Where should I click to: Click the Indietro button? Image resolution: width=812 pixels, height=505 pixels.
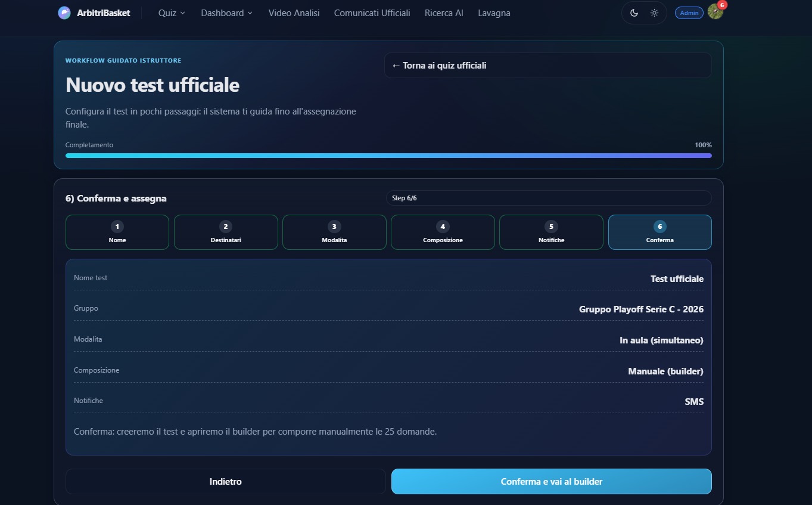click(226, 482)
